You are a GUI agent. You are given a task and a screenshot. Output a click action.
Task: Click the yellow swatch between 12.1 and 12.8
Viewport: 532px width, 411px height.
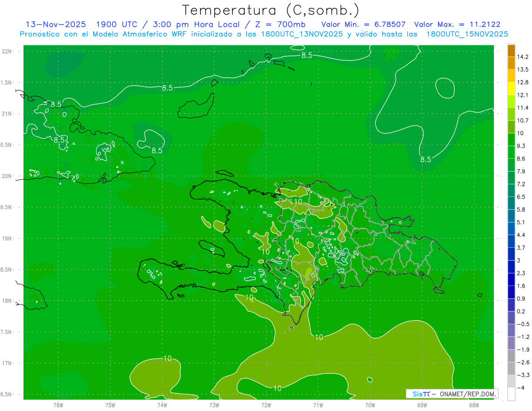pos(511,89)
